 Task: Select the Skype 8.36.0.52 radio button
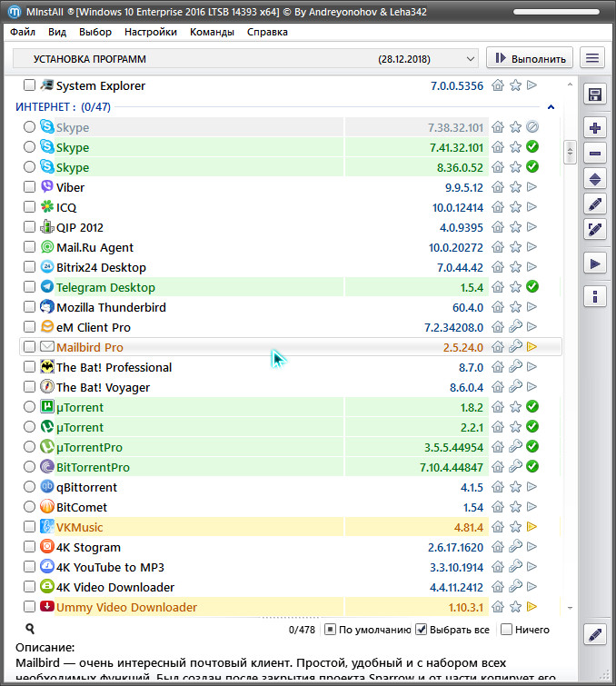[30, 167]
